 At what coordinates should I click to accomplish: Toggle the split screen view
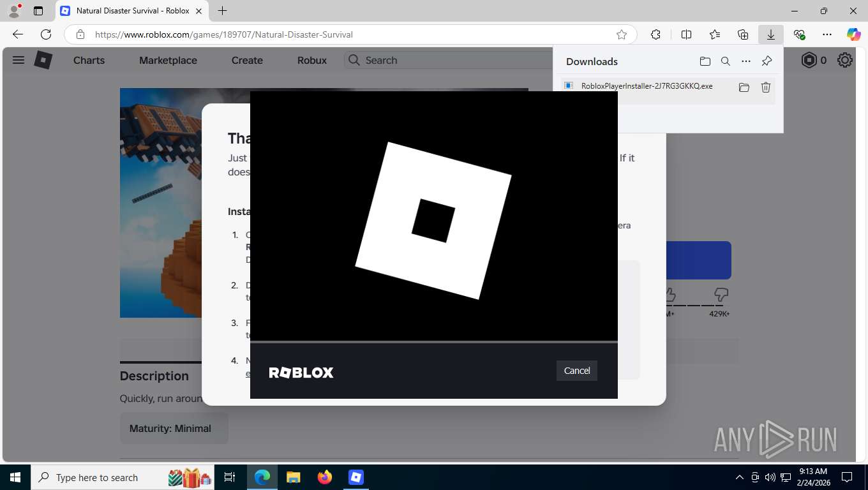tap(686, 34)
